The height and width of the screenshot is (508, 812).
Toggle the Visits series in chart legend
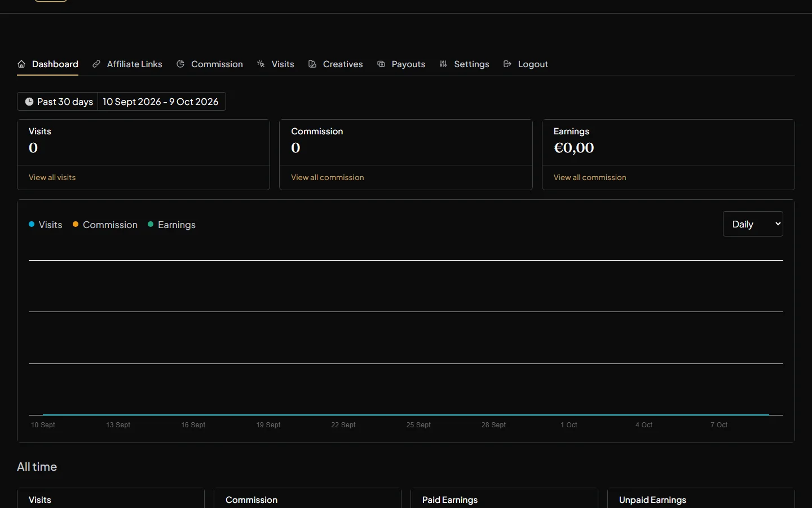tap(46, 225)
